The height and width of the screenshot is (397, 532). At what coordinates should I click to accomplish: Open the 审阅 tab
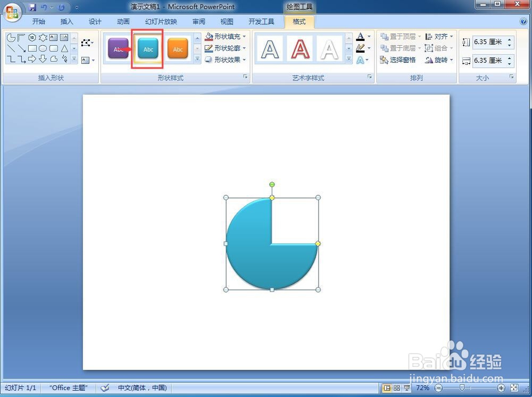pos(199,22)
